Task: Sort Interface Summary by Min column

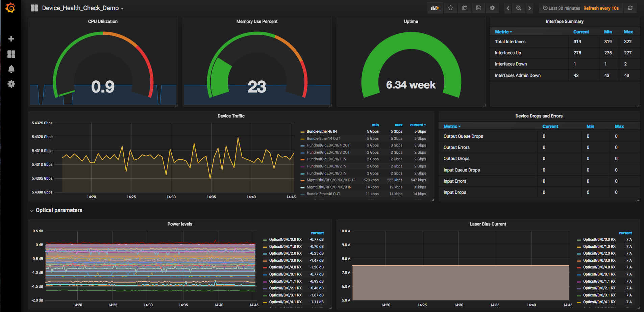Action: [x=608, y=32]
